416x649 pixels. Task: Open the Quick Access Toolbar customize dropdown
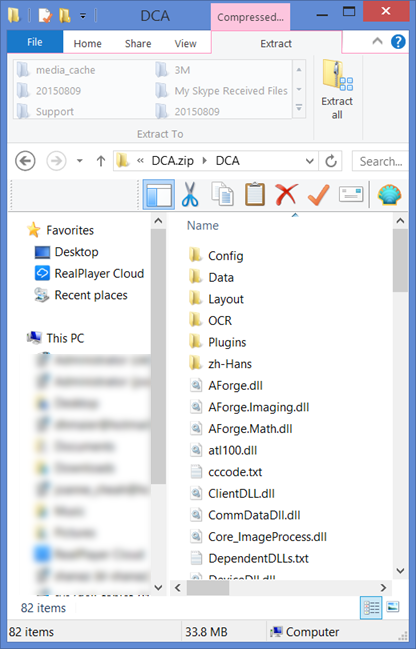point(83,16)
